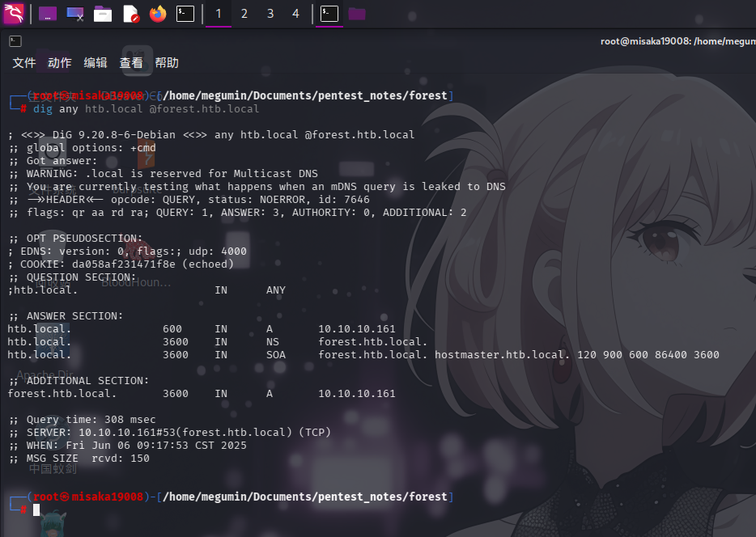
Task: Launch the text editor panel icon
Action: (130, 14)
